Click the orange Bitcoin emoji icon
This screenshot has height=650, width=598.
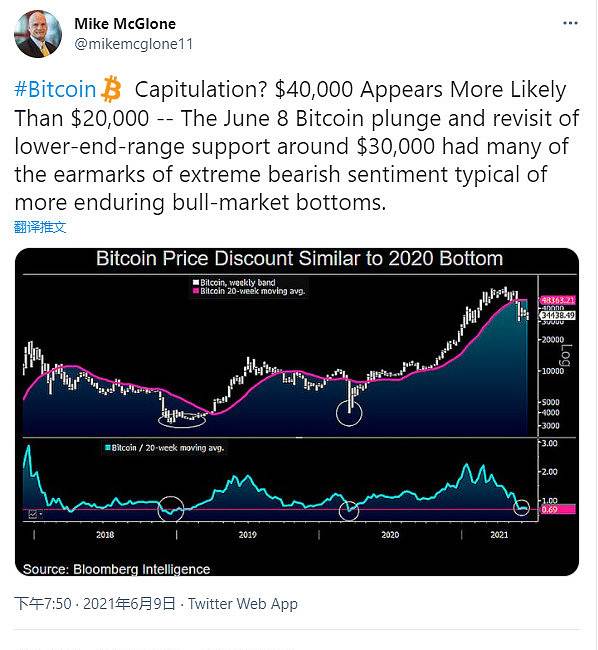pyautogui.click(x=111, y=89)
